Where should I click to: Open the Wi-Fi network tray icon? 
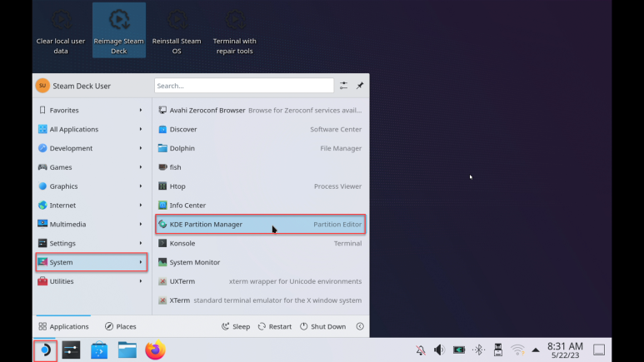517,350
